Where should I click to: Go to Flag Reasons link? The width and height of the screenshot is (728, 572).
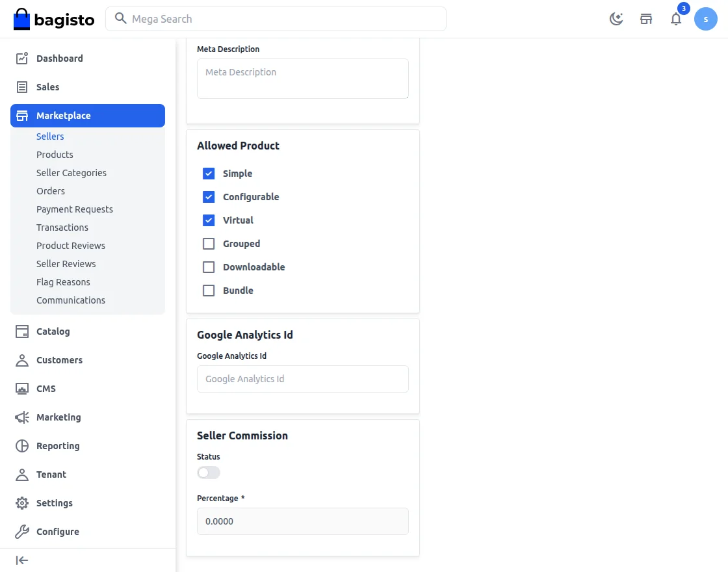point(63,282)
